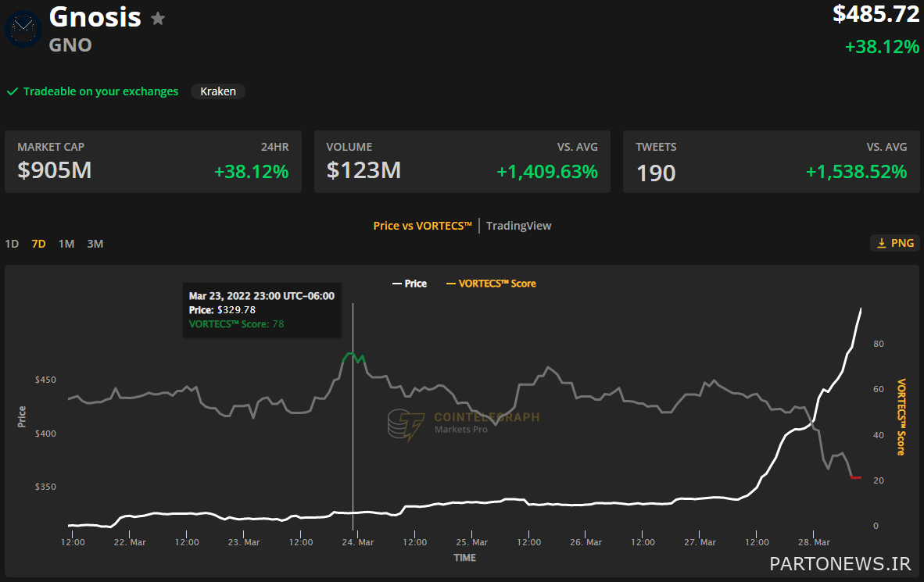
Task: Click the Market Cap $905M value
Action: pos(54,170)
